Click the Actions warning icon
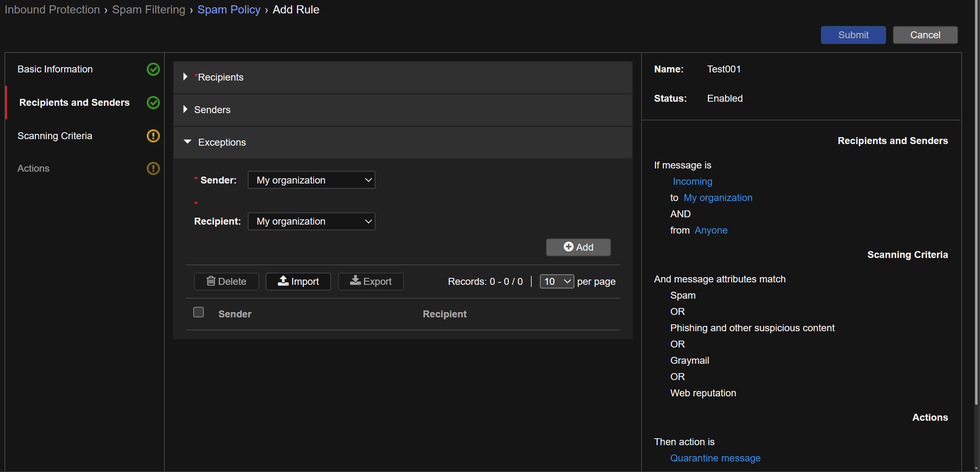This screenshot has height=472, width=980. tap(153, 168)
